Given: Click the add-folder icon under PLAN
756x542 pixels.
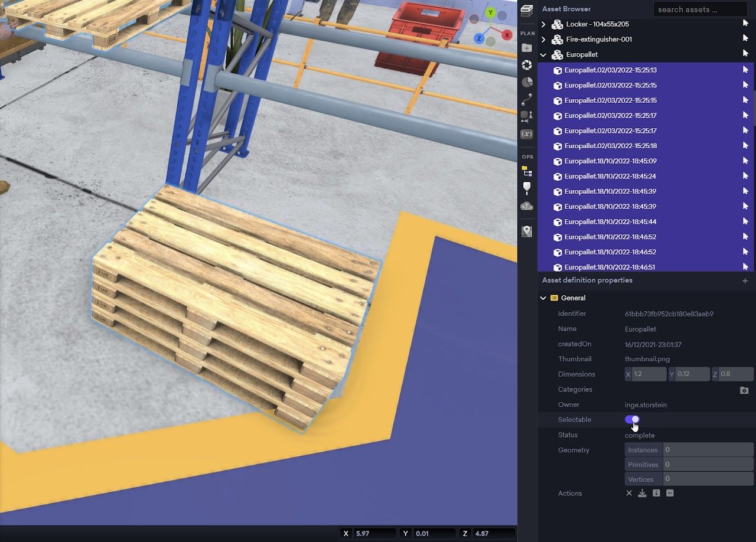Looking at the screenshot, I should 527,48.
